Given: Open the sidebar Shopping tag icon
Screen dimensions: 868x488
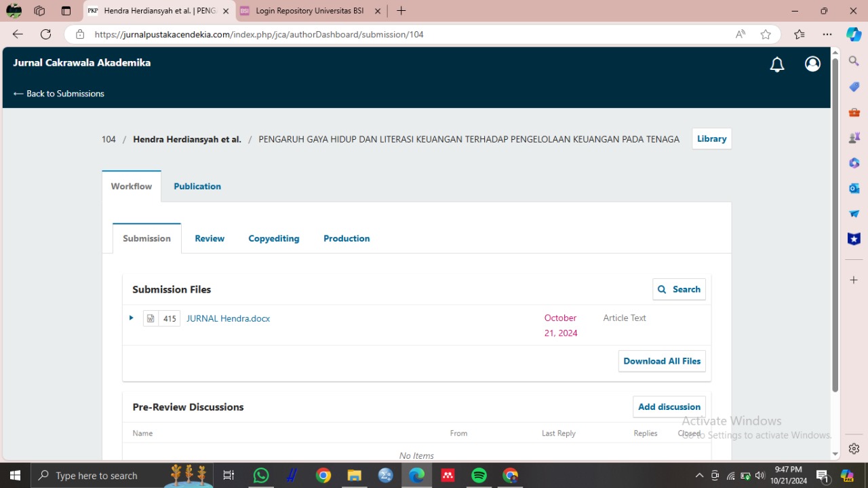Looking at the screenshot, I should tap(854, 87).
